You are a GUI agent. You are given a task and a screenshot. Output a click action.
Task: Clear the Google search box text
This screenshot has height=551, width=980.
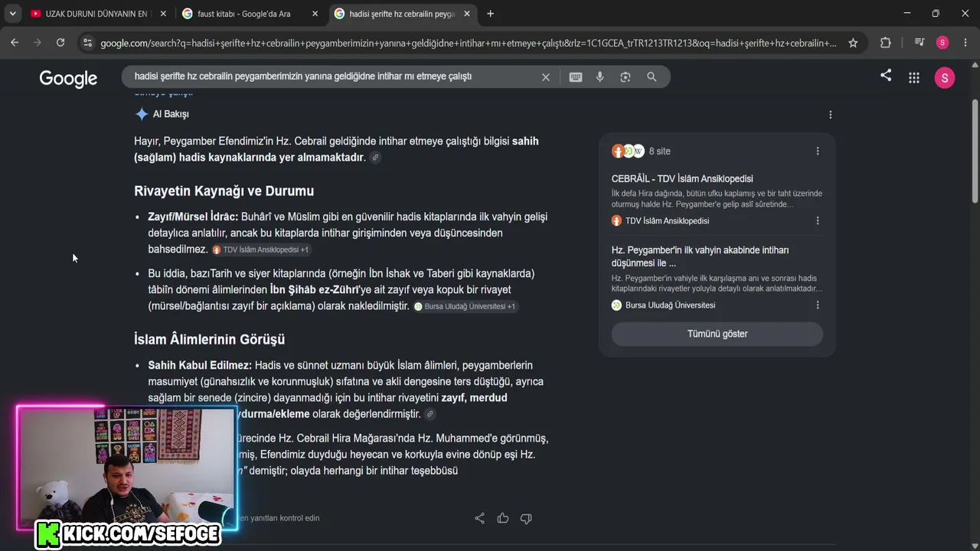546,77
